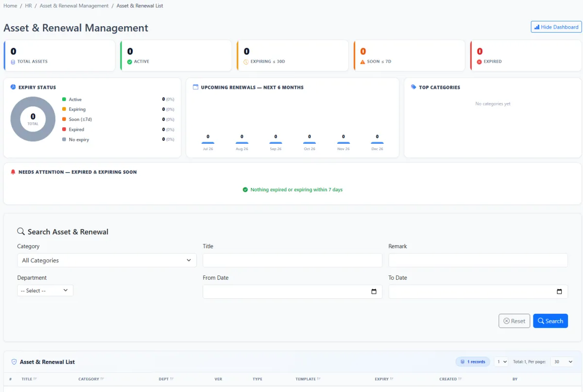Click the green Active legend swatch
The width and height of the screenshot is (583, 392).
coord(64,99)
